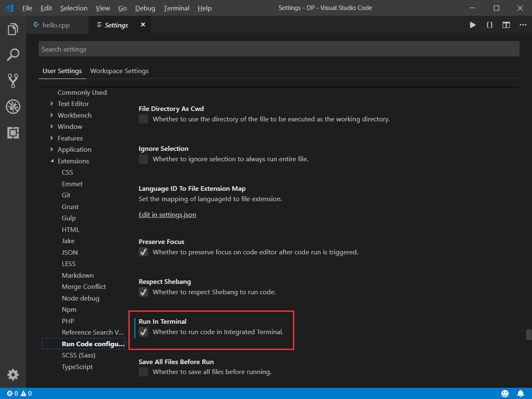Select SCSS (Sass) settings

click(x=79, y=355)
